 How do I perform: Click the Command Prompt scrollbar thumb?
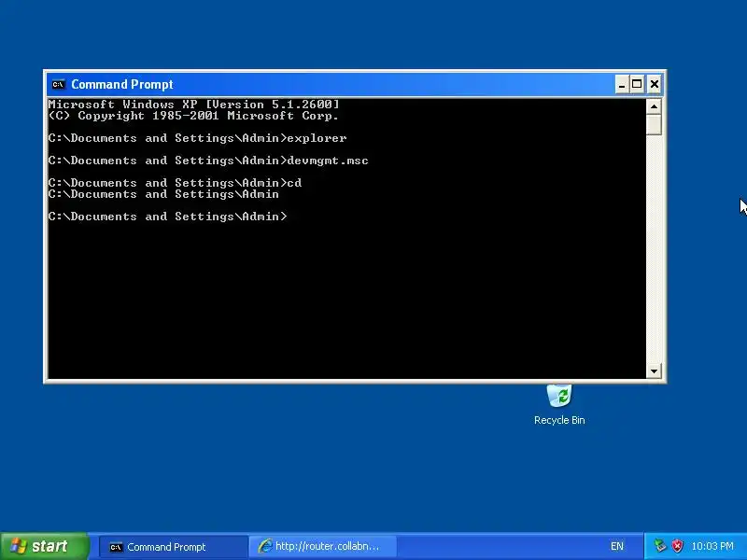coord(654,125)
